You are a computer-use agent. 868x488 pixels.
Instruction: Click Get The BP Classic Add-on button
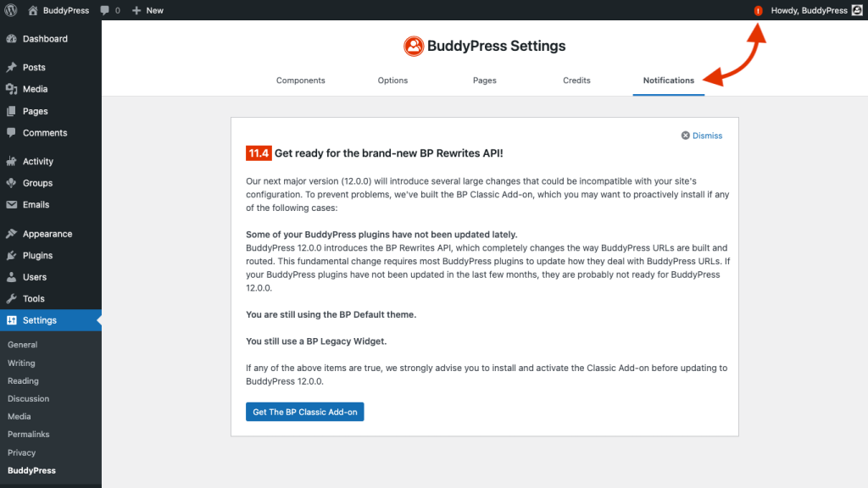(305, 412)
